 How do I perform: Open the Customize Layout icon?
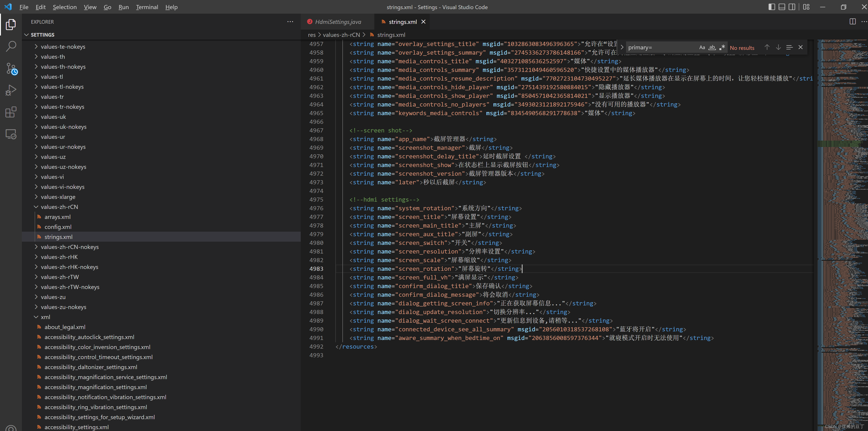[806, 7]
